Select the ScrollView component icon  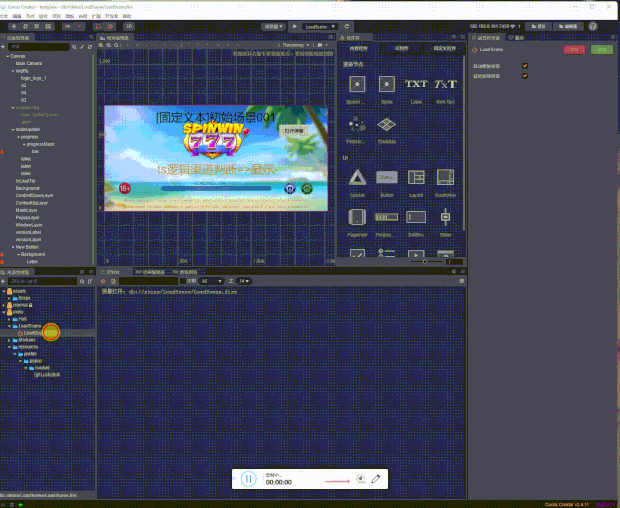pyautogui.click(x=445, y=178)
